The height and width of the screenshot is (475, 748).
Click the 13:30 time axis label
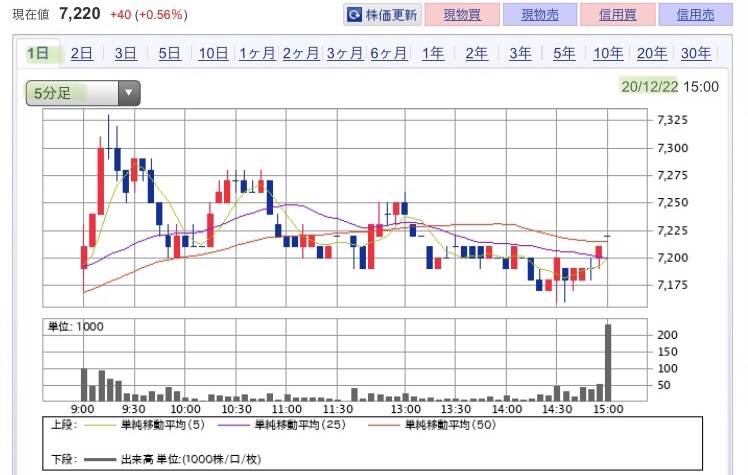(x=456, y=409)
